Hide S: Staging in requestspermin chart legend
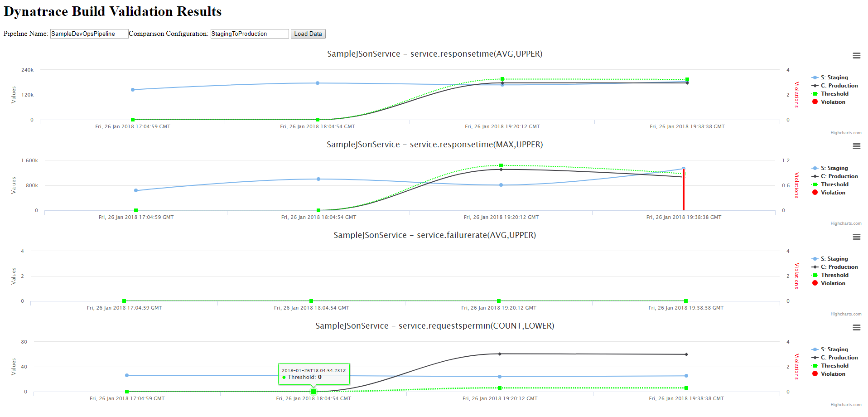Image resolution: width=868 pixels, height=417 pixels. coord(830,349)
